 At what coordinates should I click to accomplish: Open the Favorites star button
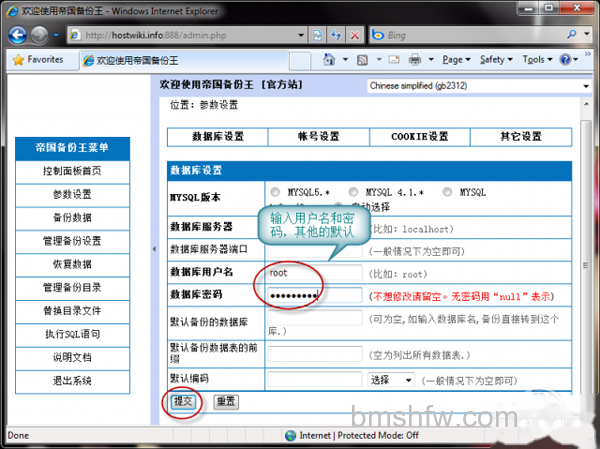click(x=38, y=60)
